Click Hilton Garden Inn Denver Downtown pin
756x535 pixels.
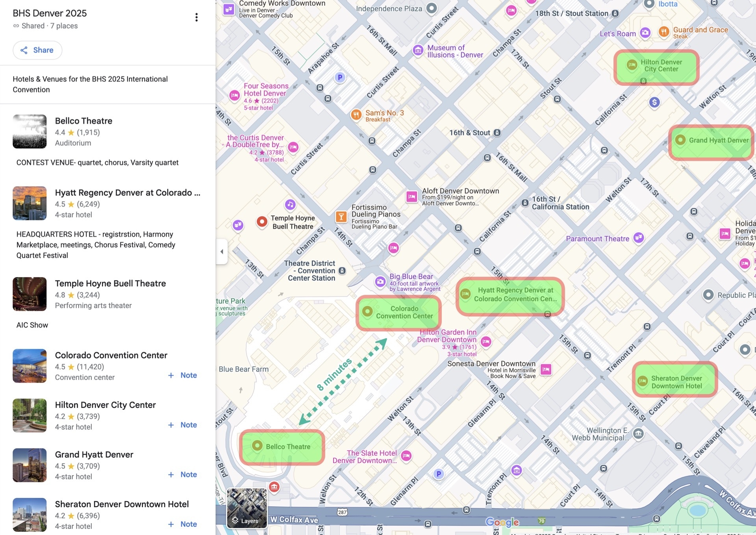coord(486,341)
